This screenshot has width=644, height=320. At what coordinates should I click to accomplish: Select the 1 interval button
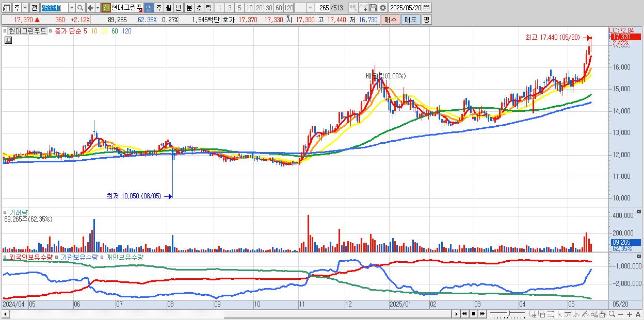tap(220, 8)
